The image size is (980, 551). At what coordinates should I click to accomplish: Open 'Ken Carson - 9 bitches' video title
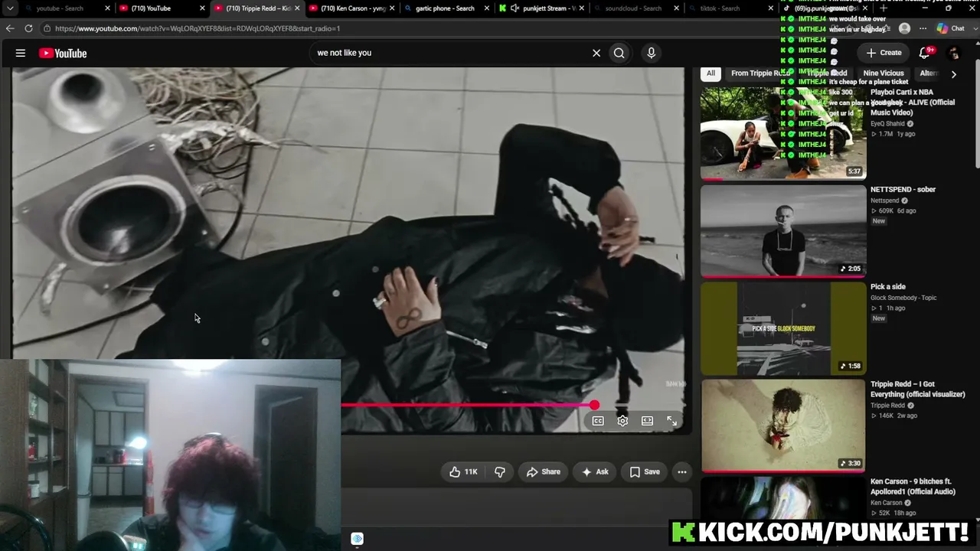pos(913,487)
